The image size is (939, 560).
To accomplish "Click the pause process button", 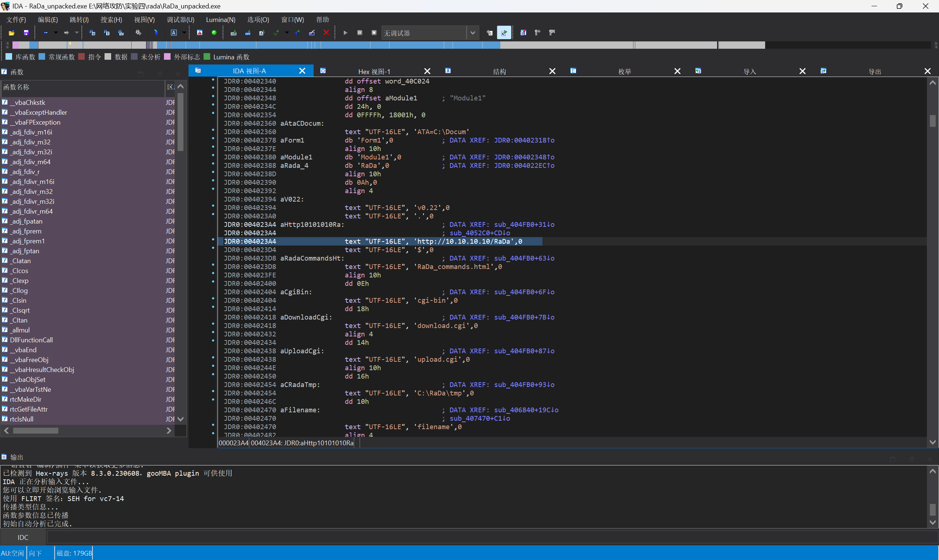I will [360, 33].
